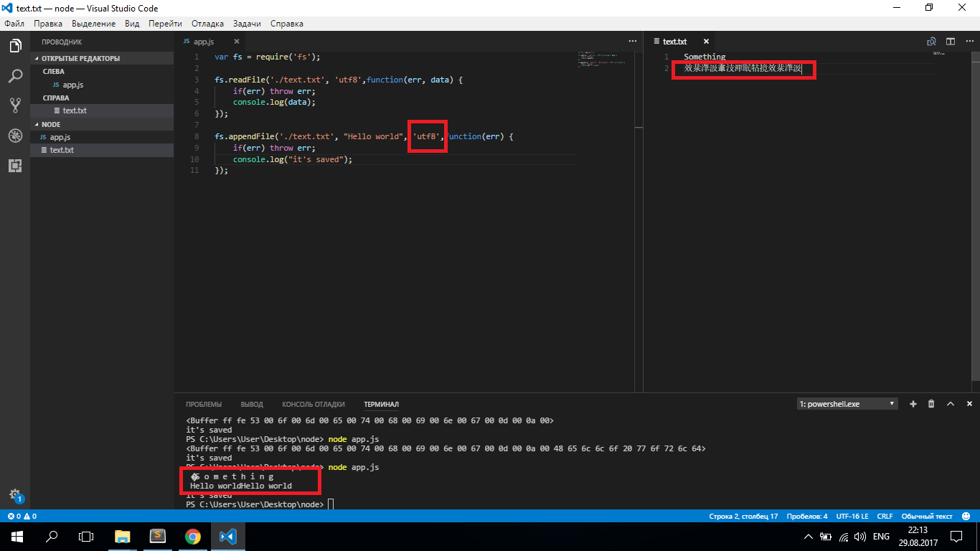
Task: Maximize the panel with the up chevron
Action: tap(951, 404)
